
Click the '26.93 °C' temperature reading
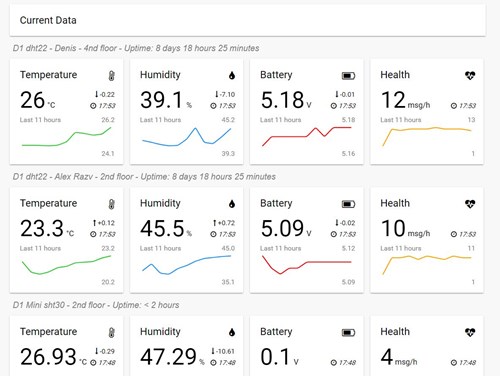53,357
